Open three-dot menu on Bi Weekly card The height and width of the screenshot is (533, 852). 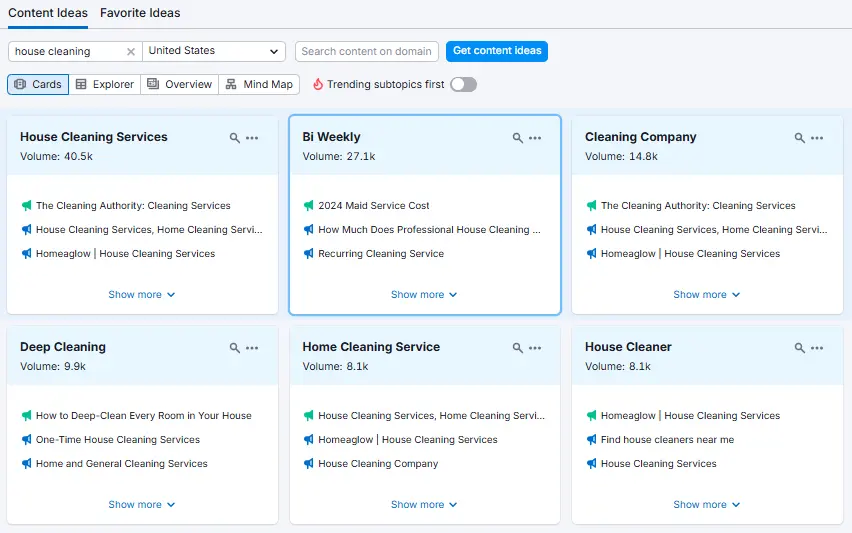(x=535, y=138)
